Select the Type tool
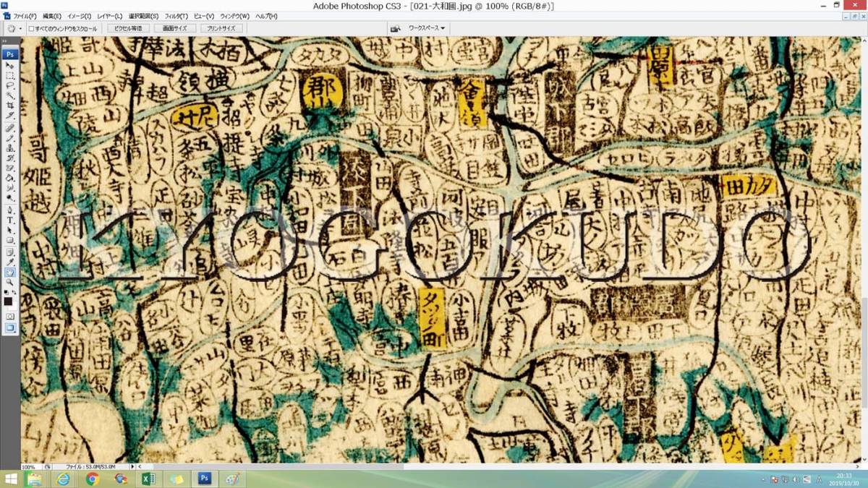 pos(10,221)
